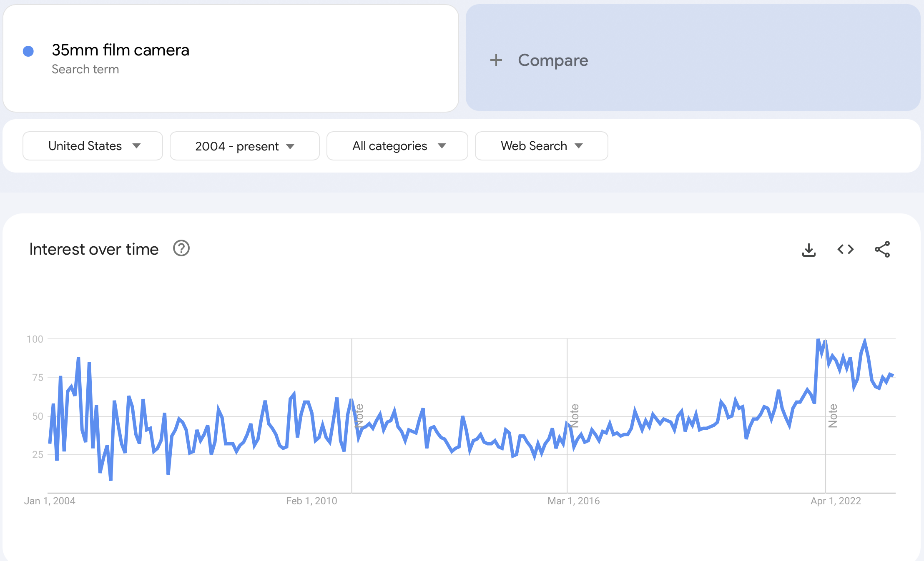Click the Feb 1, 2010 axis label

coord(311,501)
